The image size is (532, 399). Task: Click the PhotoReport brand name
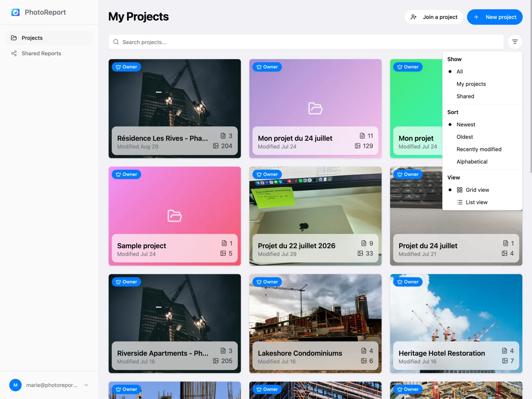(45, 12)
